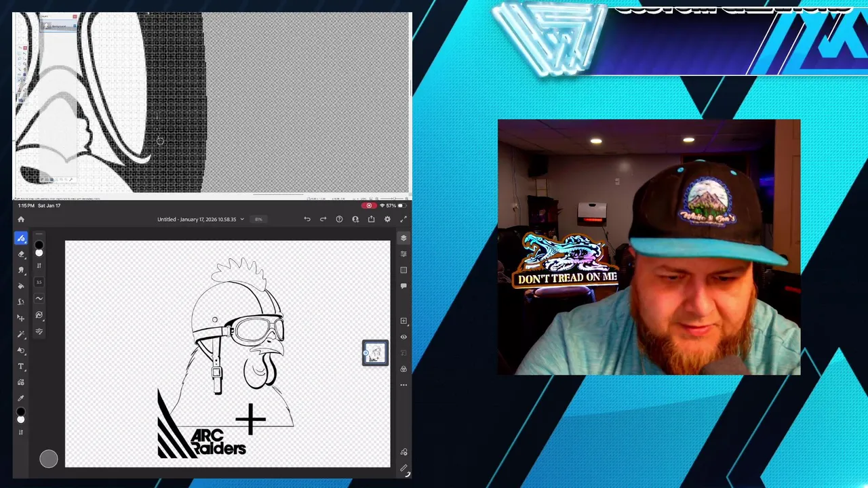Open the pencil stylus settings icon
Viewport: 868px width, 488px height.
pos(403,468)
